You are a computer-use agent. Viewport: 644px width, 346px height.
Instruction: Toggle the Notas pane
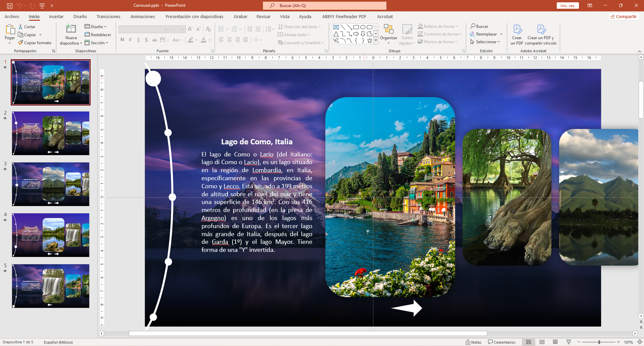[x=473, y=342]
